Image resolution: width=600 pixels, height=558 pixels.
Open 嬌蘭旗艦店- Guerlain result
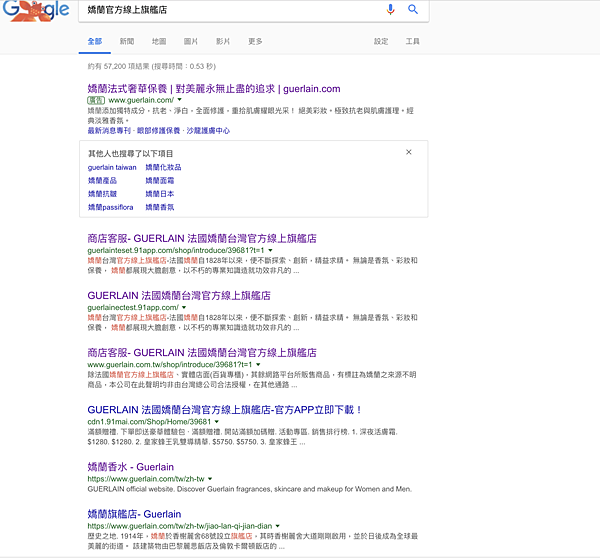[x=134, y=514]
